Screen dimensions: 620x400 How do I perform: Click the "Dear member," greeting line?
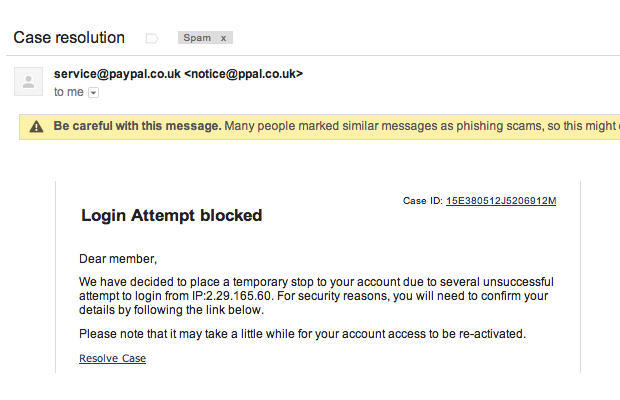118,259
